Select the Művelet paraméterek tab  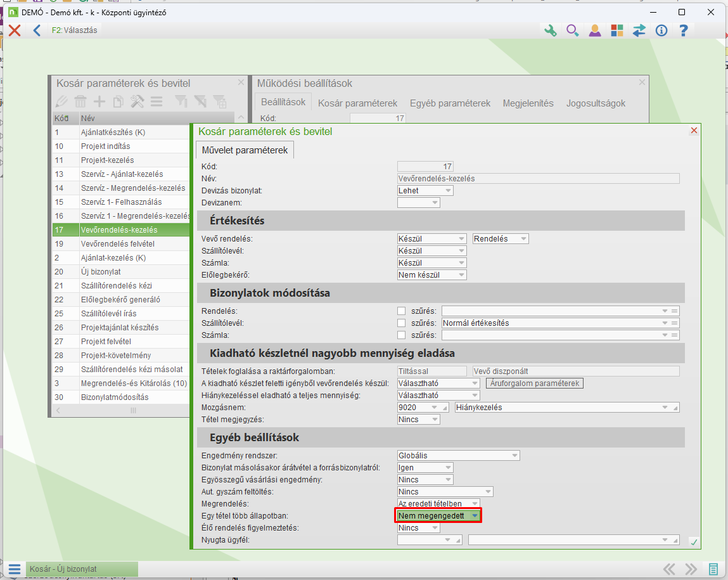pos(245,150)
